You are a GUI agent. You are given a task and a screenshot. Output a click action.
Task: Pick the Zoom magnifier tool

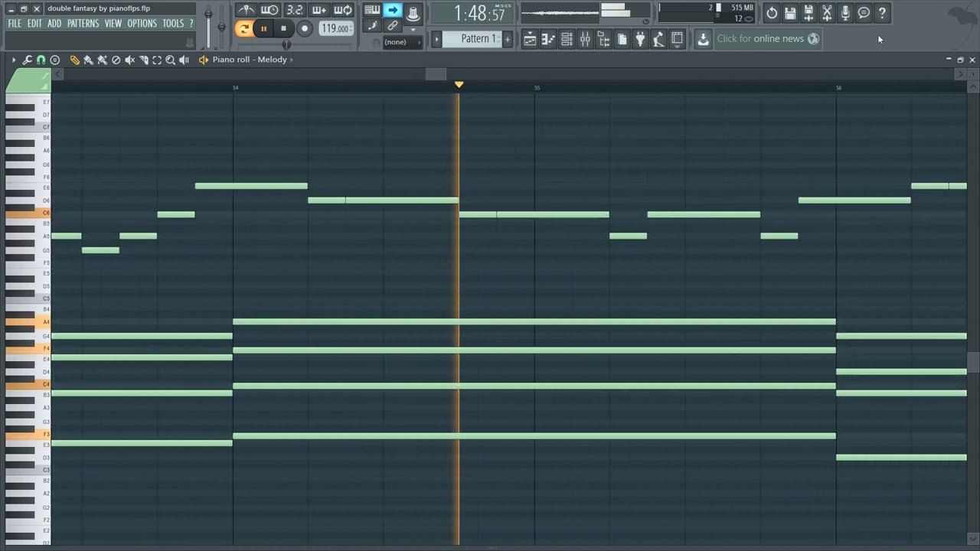171,60
